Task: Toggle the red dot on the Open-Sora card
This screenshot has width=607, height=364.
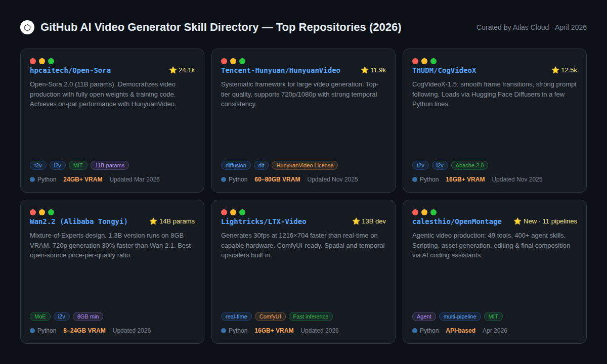Action: 32,61
